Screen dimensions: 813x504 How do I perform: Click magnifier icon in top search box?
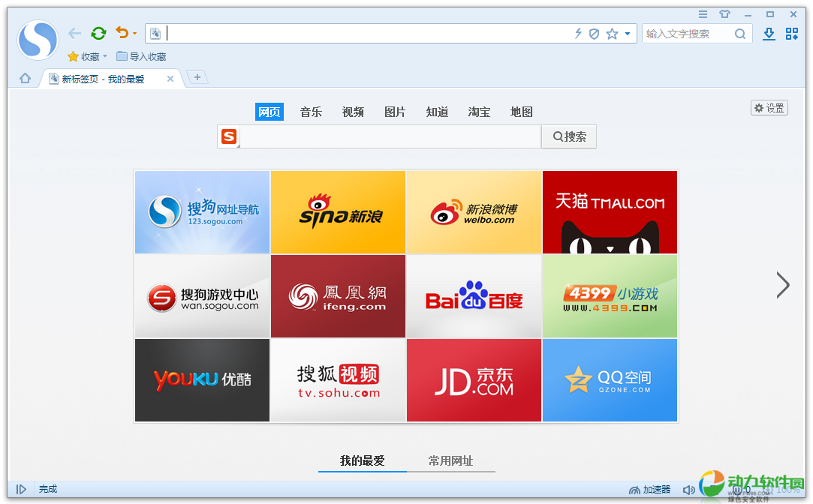coord(740,34)
